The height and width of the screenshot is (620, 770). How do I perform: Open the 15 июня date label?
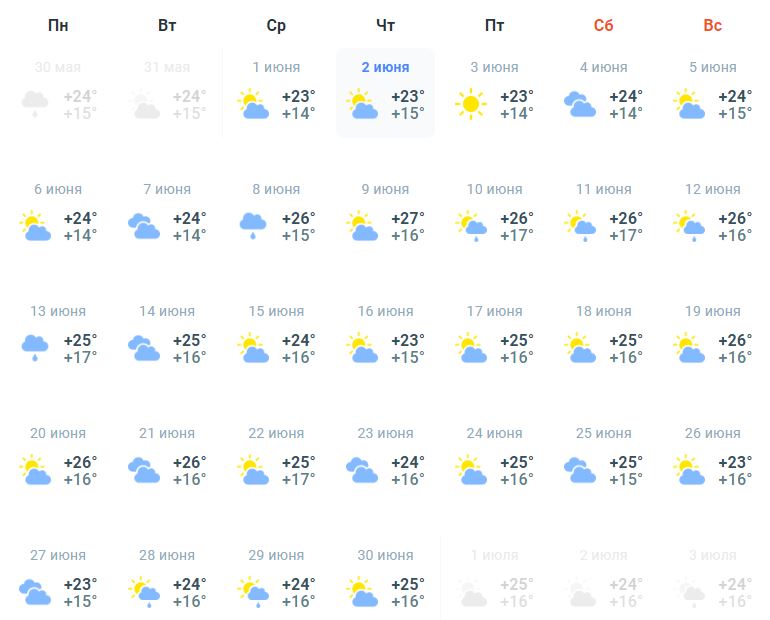[276, 311]
